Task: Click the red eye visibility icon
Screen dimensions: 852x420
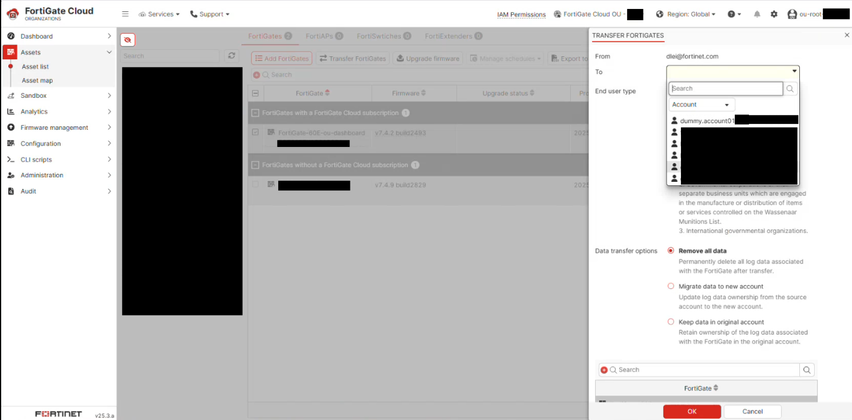Action: point(128,40)
